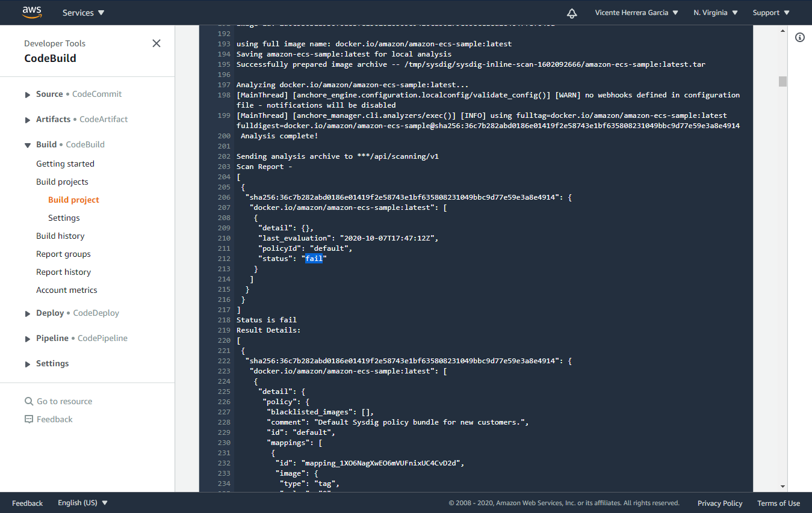Image resolution: width=812 pixels, height=513 pixels.
Task: Open the Build history page
Action: coord(60,236)
